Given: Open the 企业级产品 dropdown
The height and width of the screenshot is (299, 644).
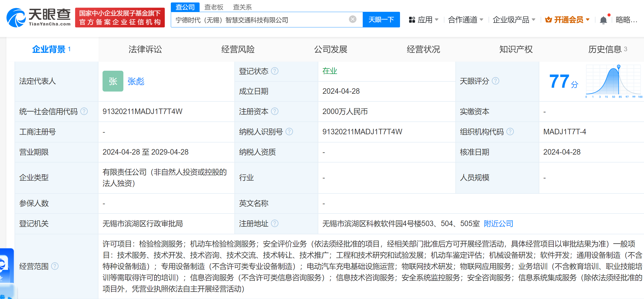Looking at the screenshot, I should (x=514, y=19).
